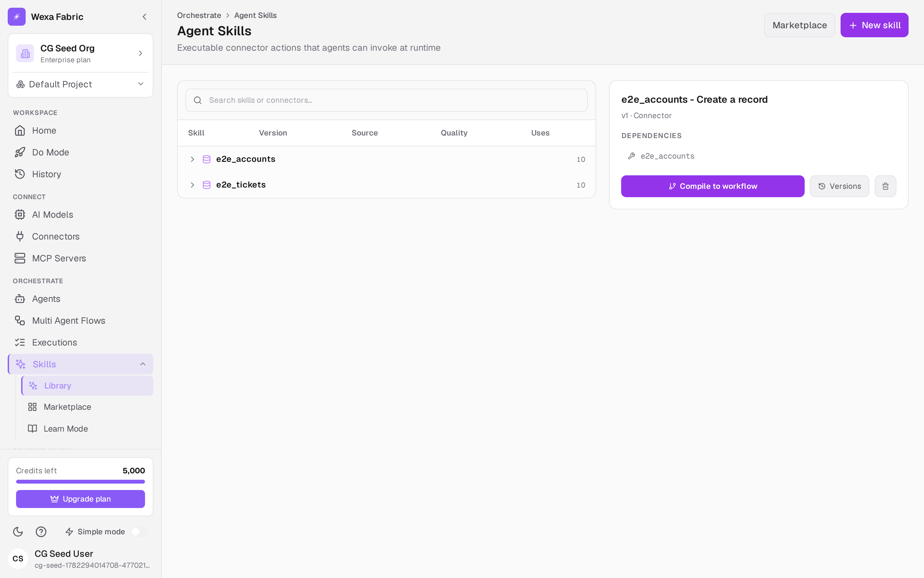924x578 pixels.
Task: Open Connectors in the sidebar
Action: (x=81, y=237)
